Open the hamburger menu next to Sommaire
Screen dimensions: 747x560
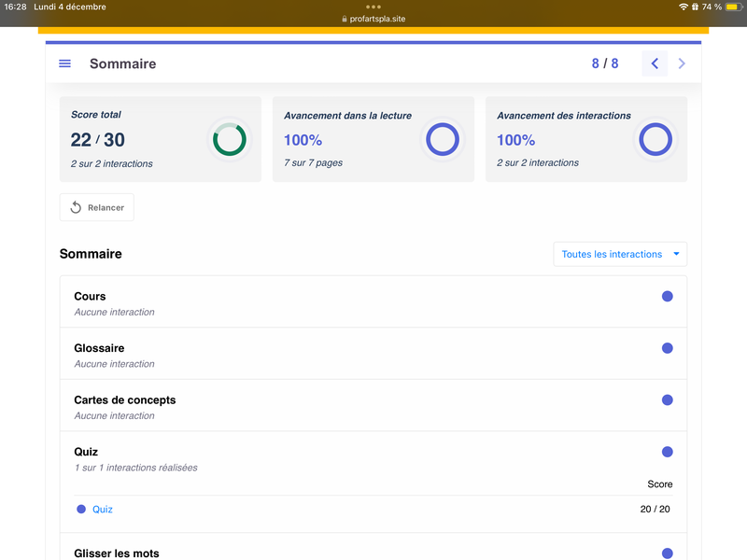click(64, 63)
